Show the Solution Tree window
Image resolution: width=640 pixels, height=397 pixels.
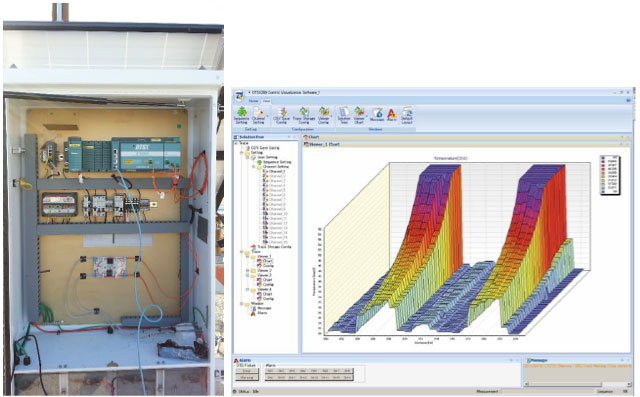[344, 115]
